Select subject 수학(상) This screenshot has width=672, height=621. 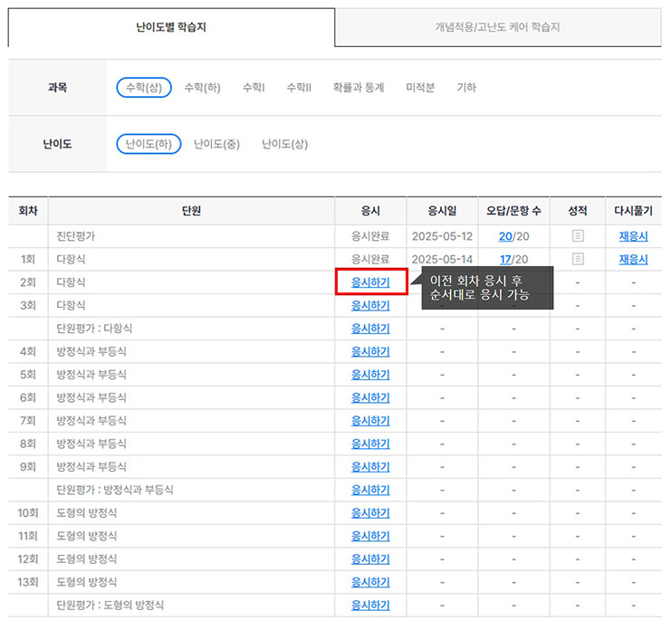(144, 88)
